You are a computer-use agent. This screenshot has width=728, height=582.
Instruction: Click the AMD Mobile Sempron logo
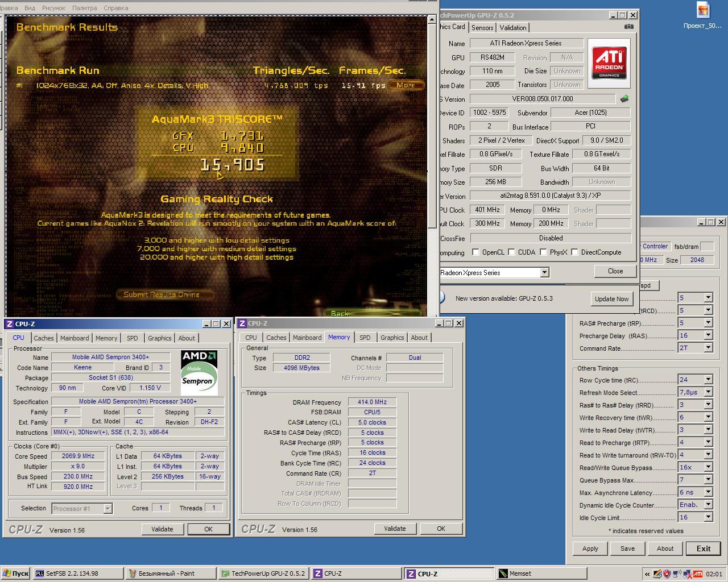tap(198, 372)
